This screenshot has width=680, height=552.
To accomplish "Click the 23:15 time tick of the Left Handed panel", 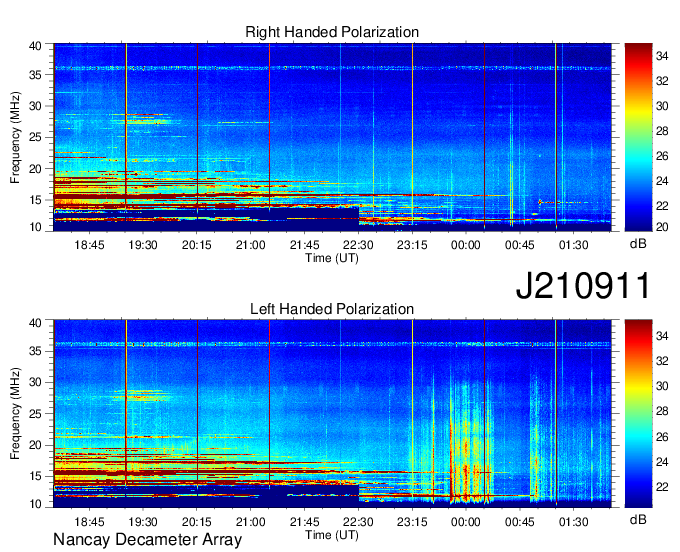I will click(x=412, y=521).
